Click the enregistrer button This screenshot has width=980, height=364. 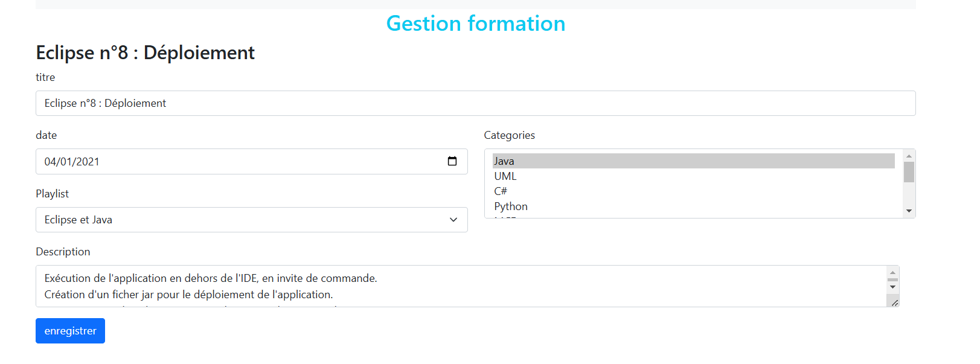point(70,331)
